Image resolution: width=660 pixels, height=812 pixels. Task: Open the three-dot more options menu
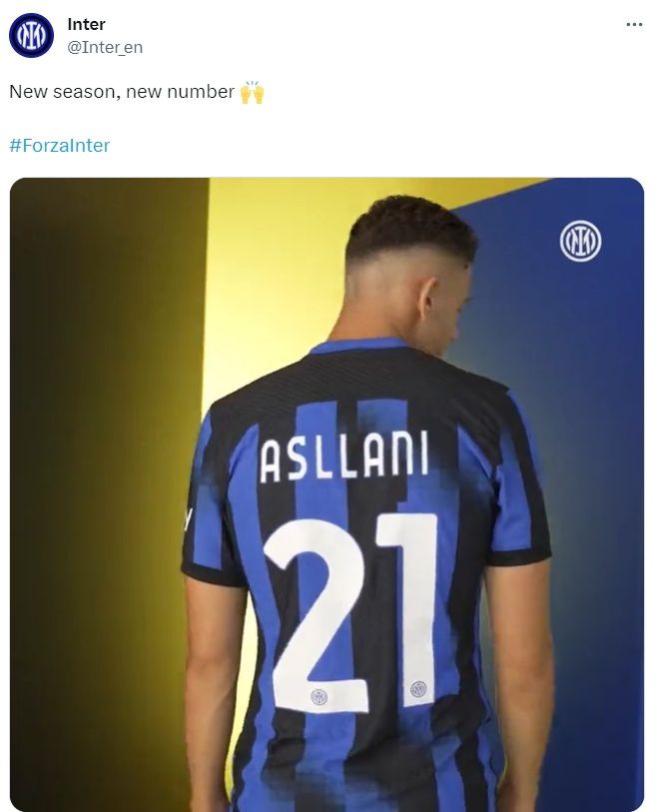(634, 24)
